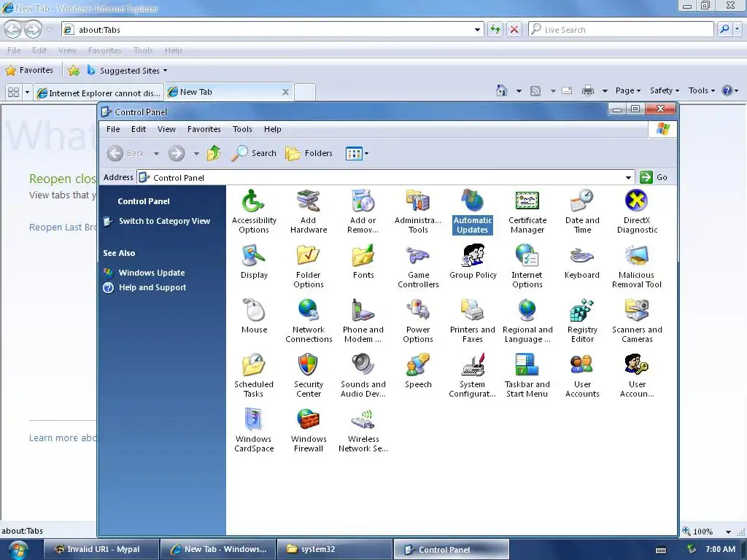Open the Fonts folder icon
This screenshot has width=747, height=560.
[363, 262]
